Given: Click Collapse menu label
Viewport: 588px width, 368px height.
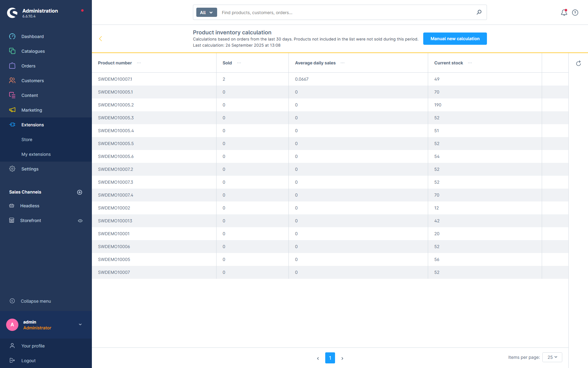Looking at the screenshot, I should (x=36, y=301).
